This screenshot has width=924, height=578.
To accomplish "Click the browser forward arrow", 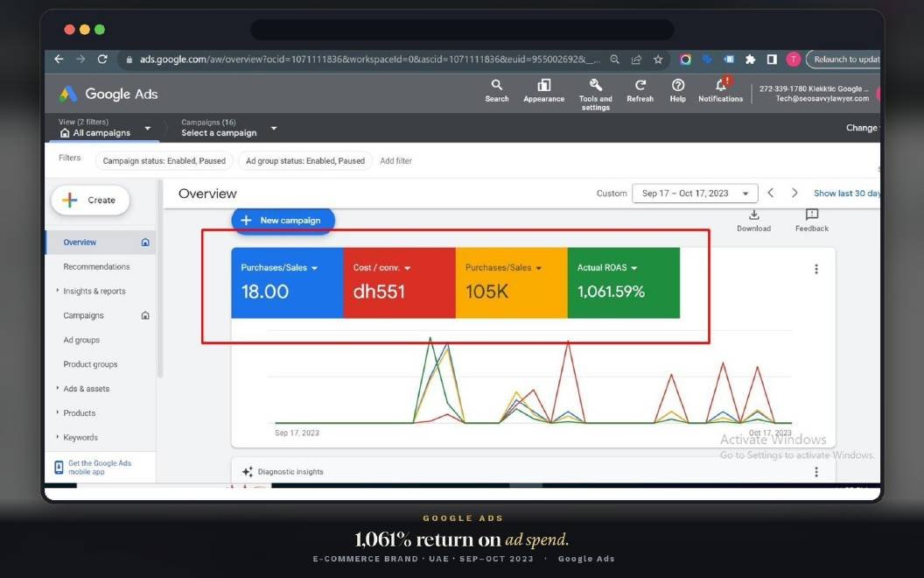I will tap(80, 59).
